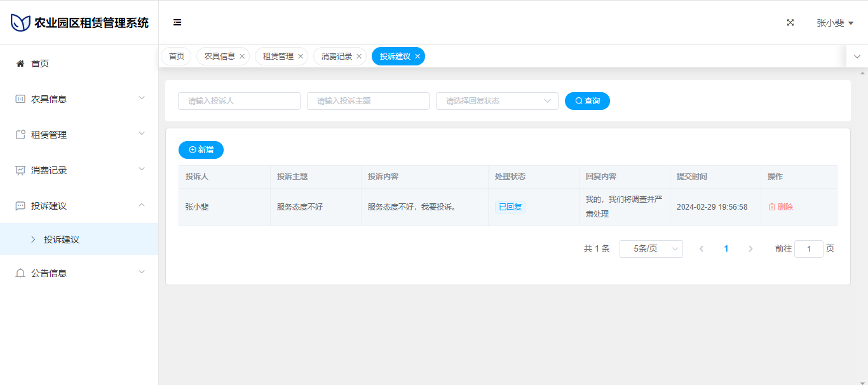Delete the 张小斐 complaint row

(x=780, y=207)
